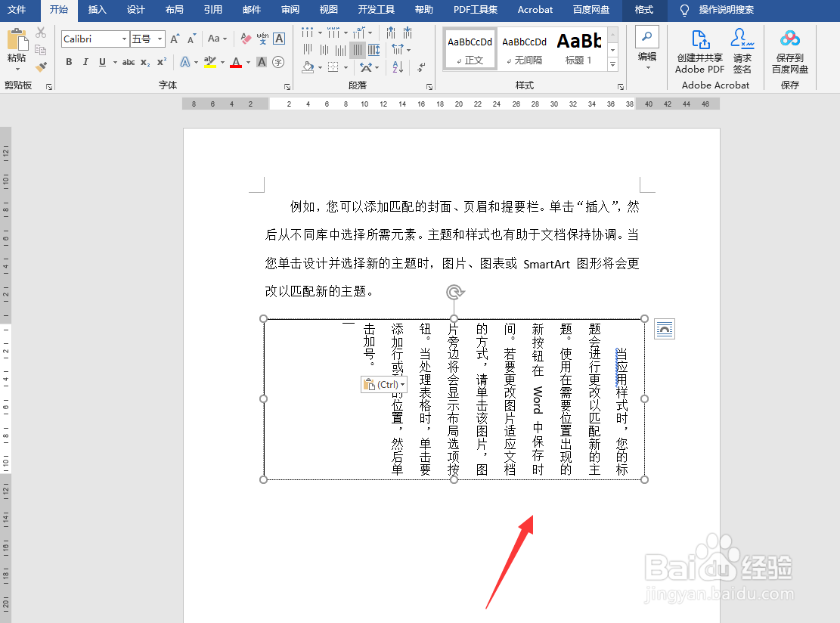
Task: Pick the red font color swatch
Action: coord(236,61)
